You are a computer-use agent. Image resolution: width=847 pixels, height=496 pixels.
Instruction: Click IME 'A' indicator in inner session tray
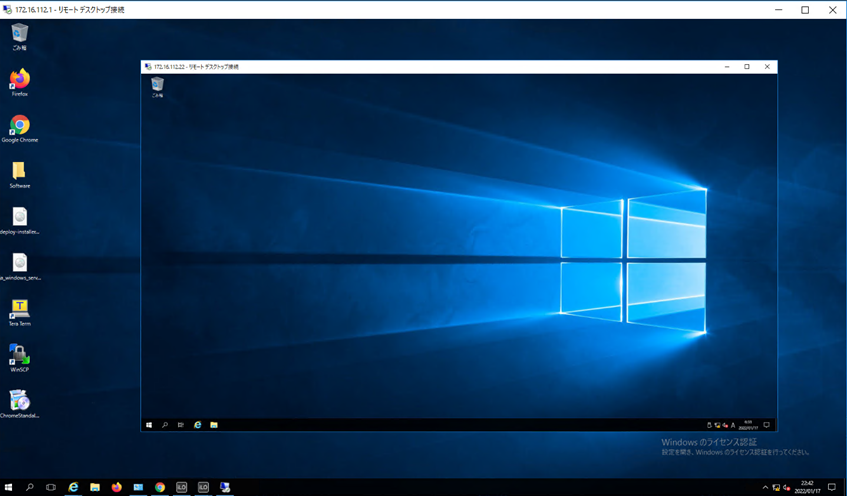[x=733, y=426]
